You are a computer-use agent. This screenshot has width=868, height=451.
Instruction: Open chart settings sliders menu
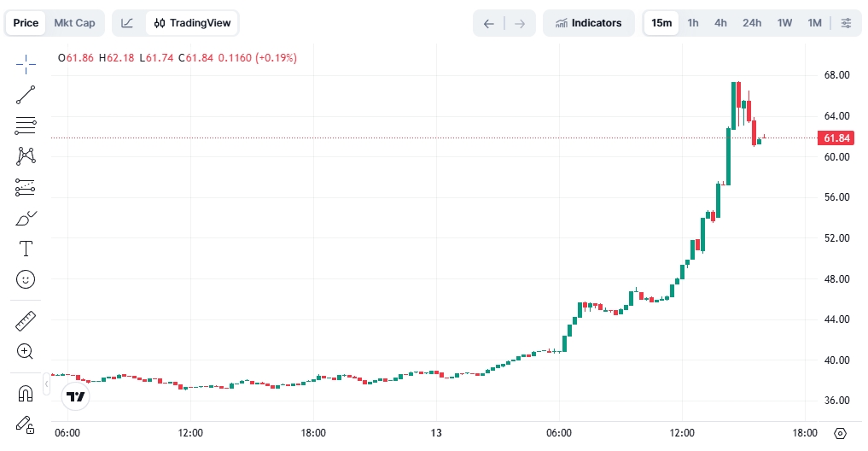[x=846, y=23]
